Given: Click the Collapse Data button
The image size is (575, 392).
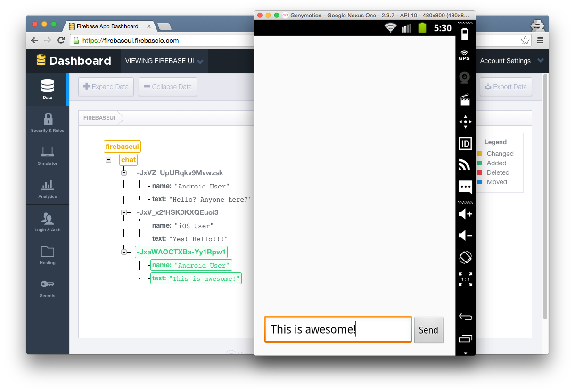Looking at the screenshot, I should 168,87.
